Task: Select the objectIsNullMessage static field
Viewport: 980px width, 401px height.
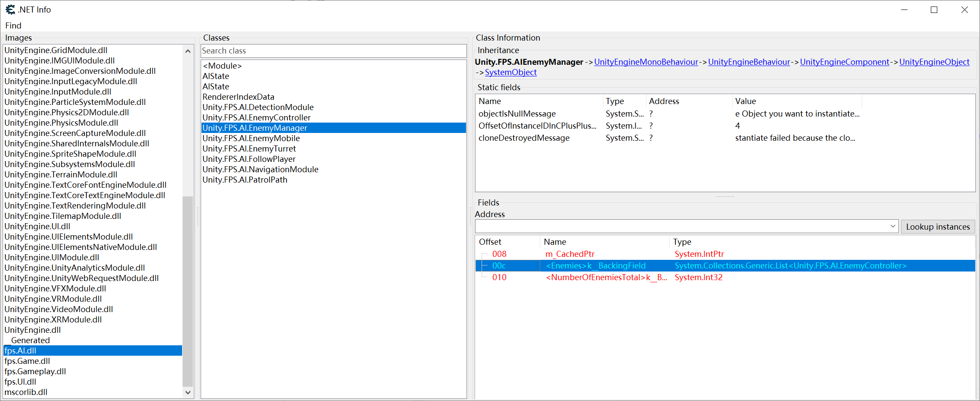Action: pyautogui.click(x=517, y=114)
